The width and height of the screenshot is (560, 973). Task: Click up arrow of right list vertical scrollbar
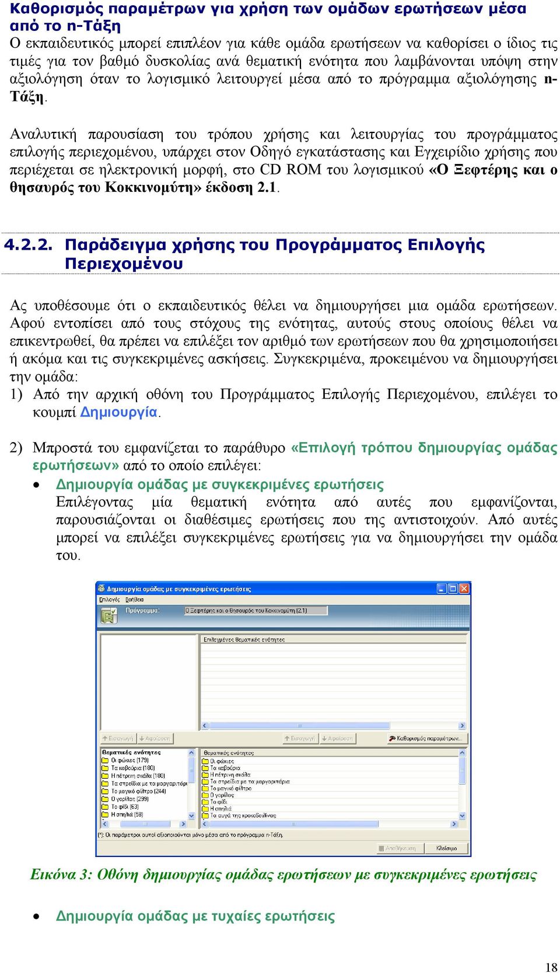pos(463,753)
